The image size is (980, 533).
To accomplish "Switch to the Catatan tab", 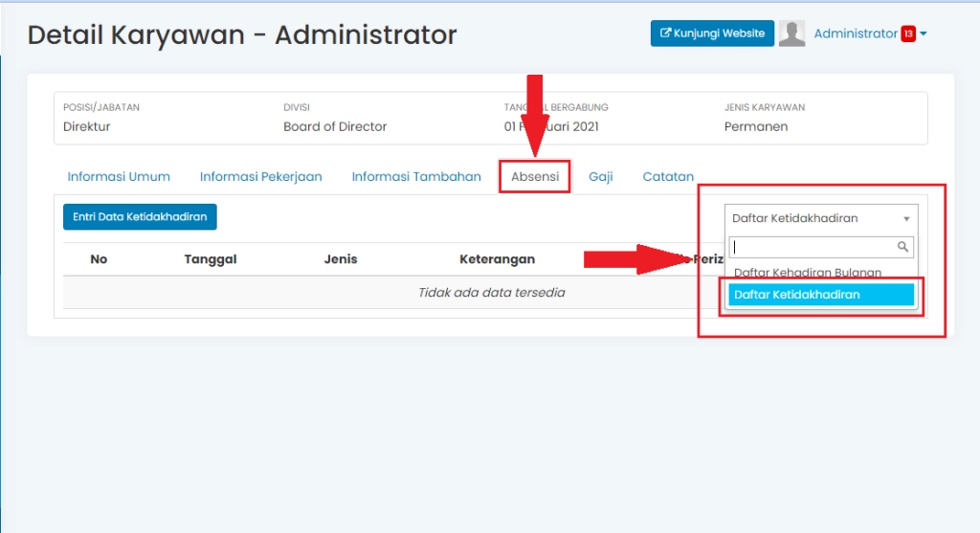I will pos(668,177).
